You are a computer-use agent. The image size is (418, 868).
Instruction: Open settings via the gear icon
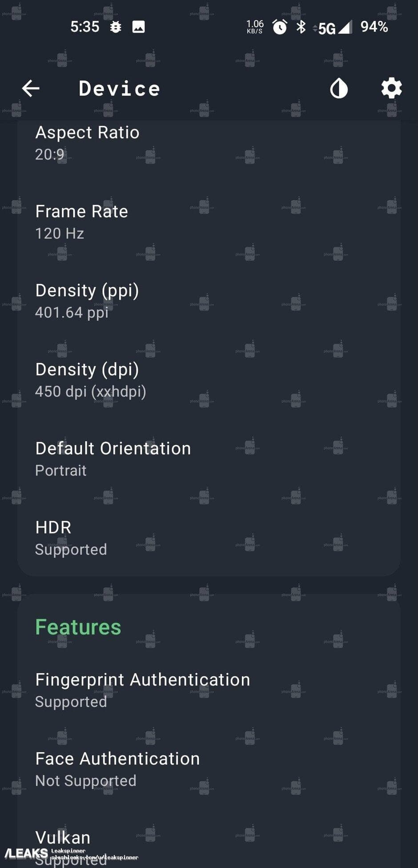click(391, 89)
